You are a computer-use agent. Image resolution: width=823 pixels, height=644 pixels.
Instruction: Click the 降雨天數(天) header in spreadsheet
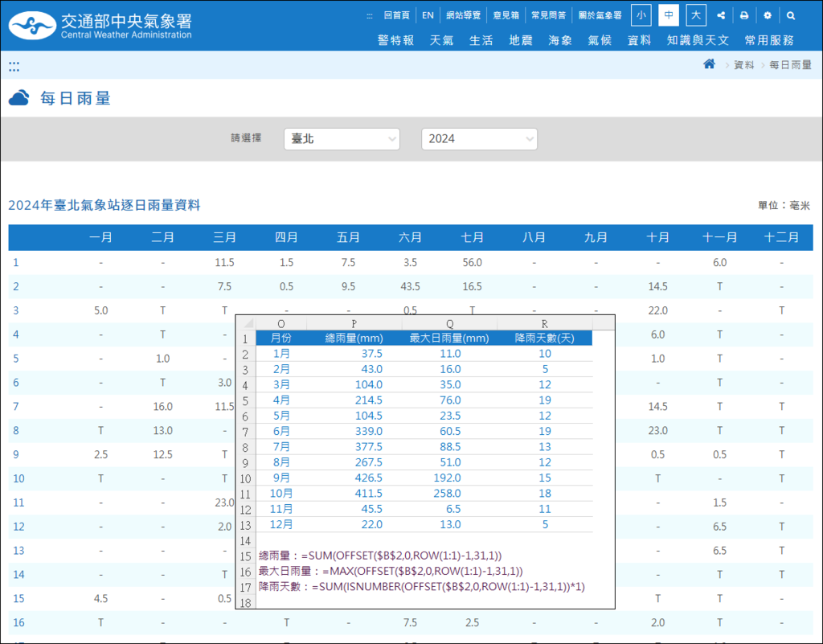pos(544,338)
